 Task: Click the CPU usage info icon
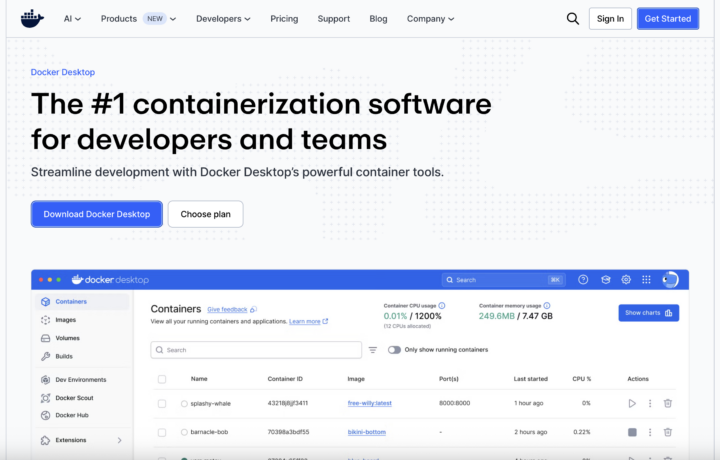442,306
